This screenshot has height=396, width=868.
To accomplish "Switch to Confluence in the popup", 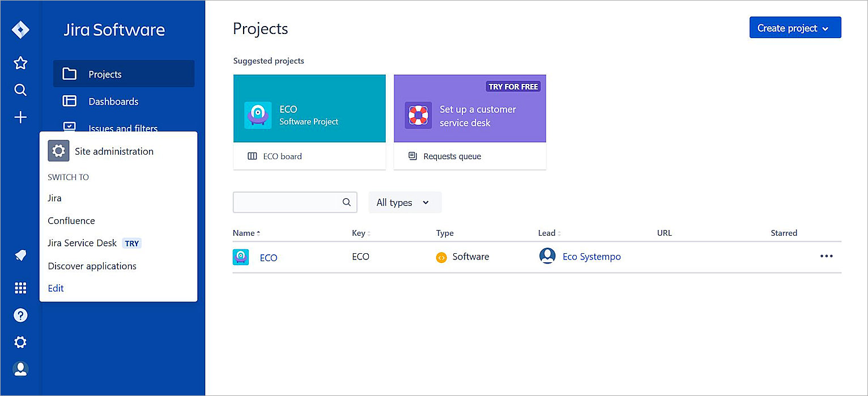I will pos(71,220).
